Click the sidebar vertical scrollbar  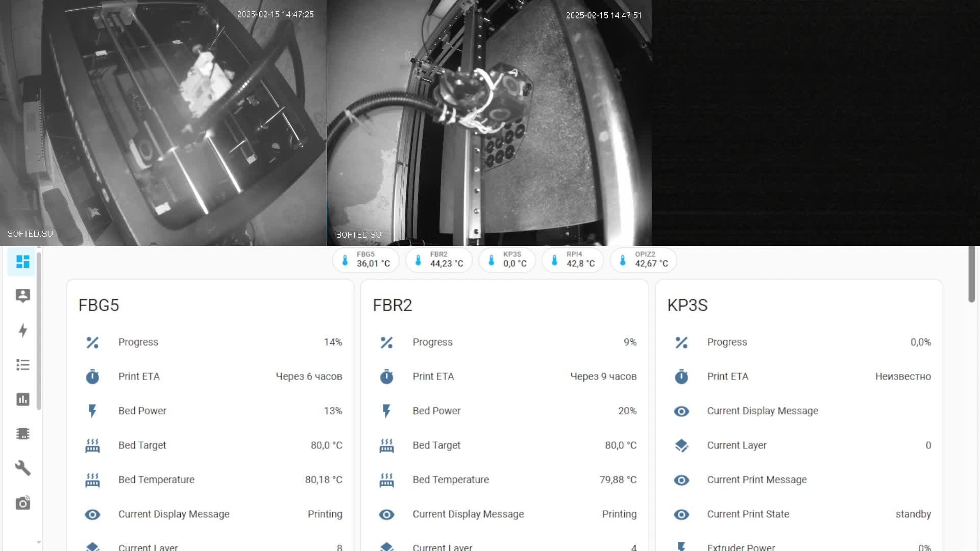pos(39,330)
